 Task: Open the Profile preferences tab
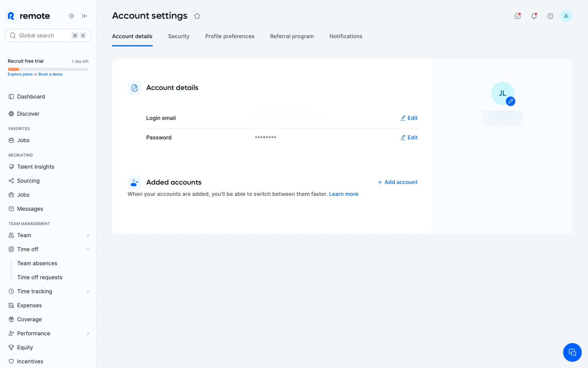[x=230, y=36]
